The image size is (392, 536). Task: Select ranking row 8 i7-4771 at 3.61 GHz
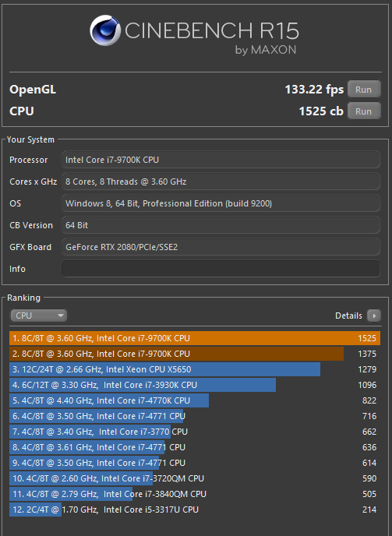pos(195,447)
